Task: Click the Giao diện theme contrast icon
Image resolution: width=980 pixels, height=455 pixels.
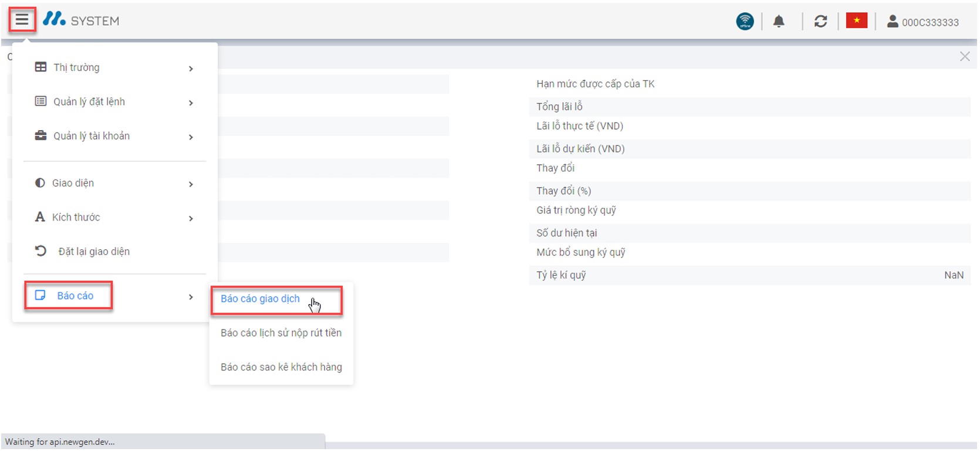Action: click(x=40, y=183)
